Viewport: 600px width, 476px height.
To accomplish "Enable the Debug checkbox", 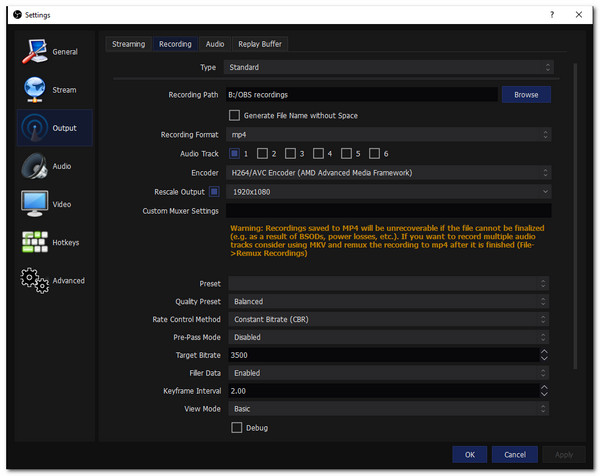I will pyautogui.click(x=236, y=427).
